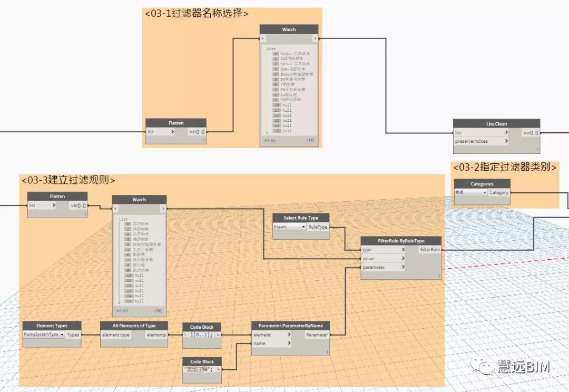Click the 'elements' output of All Elements of Type
Viewport: 569px width, 392px height.
[156, 335]
